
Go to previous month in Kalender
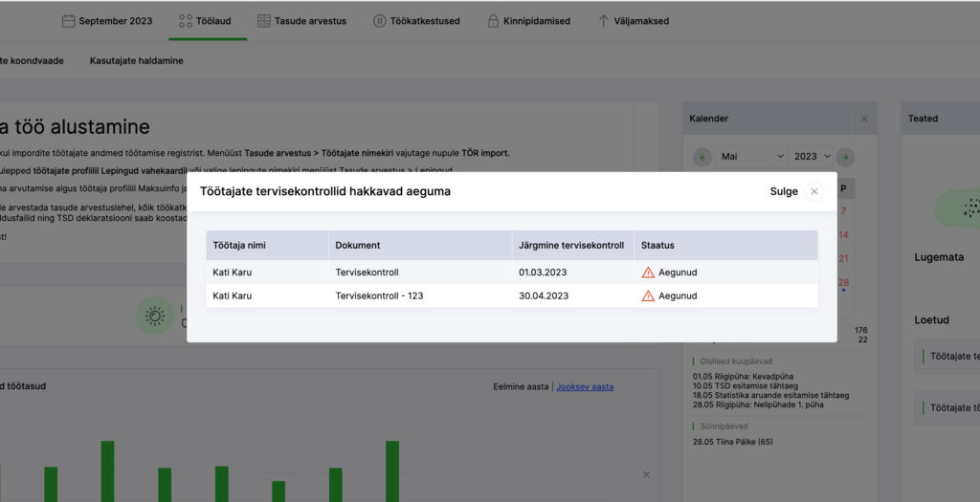[702, 158]
